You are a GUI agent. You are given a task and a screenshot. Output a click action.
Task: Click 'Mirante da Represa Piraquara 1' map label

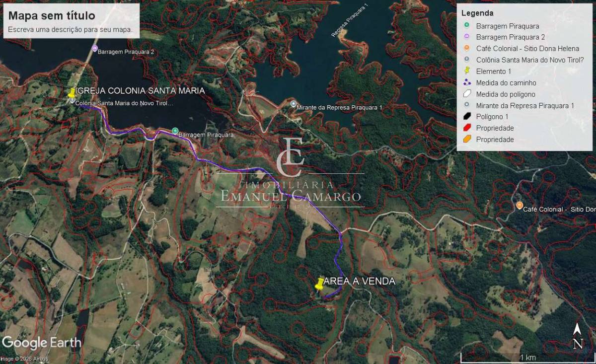click(x=339, y=107)
